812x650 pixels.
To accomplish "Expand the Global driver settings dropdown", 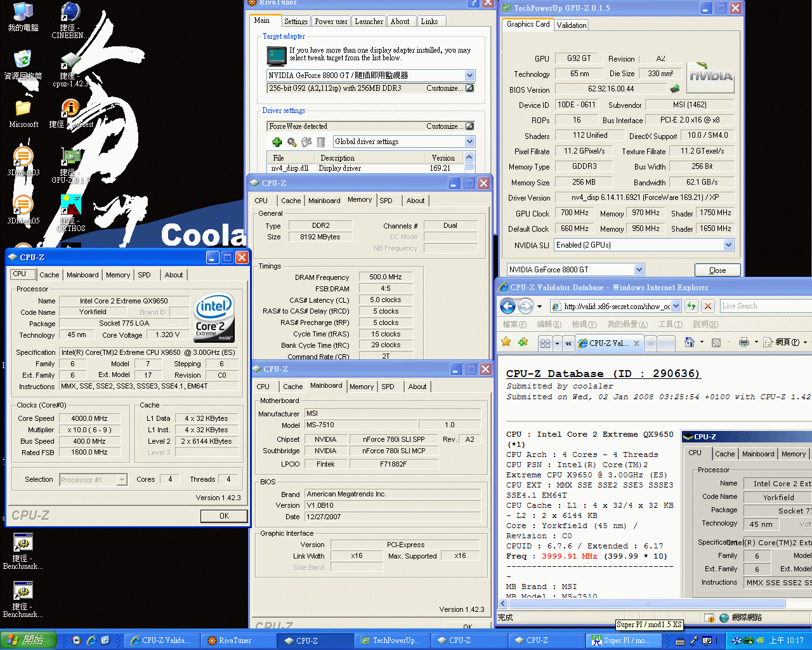I will 469,142.
